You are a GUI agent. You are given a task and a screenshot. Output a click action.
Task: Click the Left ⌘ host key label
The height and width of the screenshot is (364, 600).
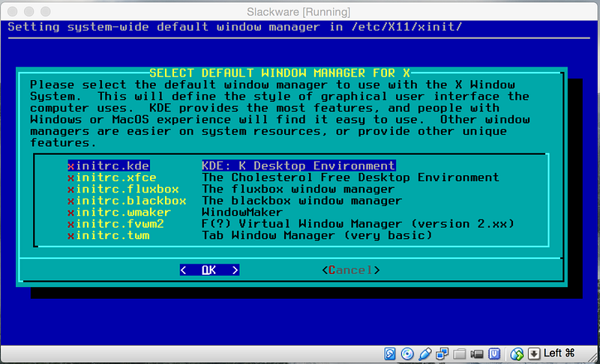559,353
